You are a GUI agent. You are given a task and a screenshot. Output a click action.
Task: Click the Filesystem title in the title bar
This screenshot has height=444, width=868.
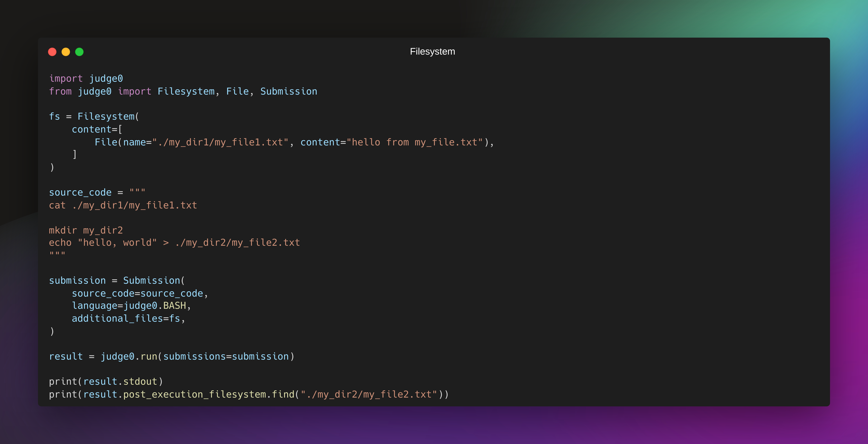(x=432, y=51)
